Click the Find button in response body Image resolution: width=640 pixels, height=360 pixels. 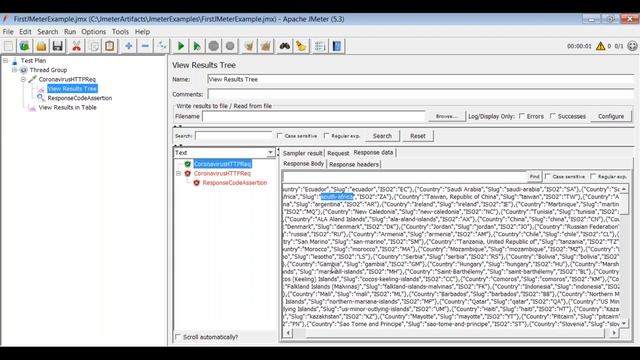(x=534, y=176)
